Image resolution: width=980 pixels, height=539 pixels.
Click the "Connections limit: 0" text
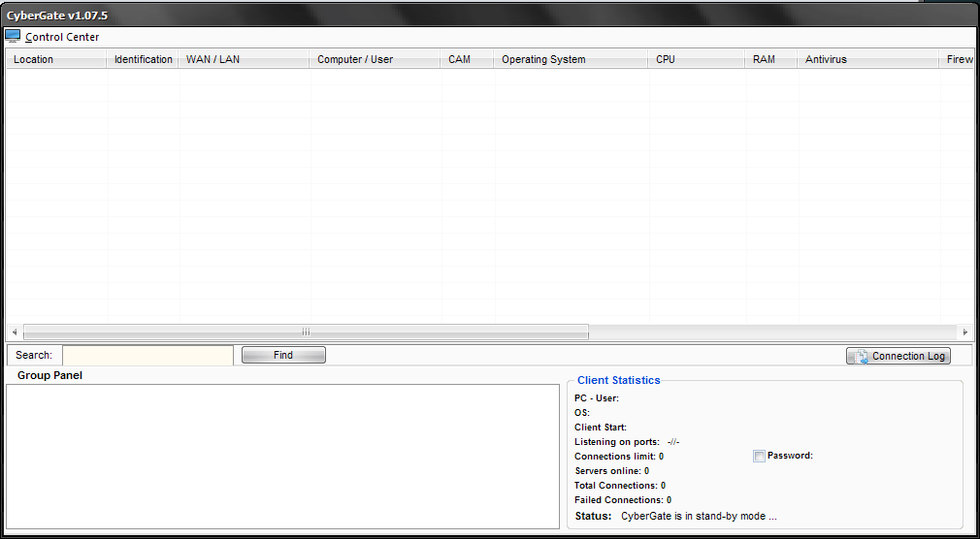click(619, 457)
